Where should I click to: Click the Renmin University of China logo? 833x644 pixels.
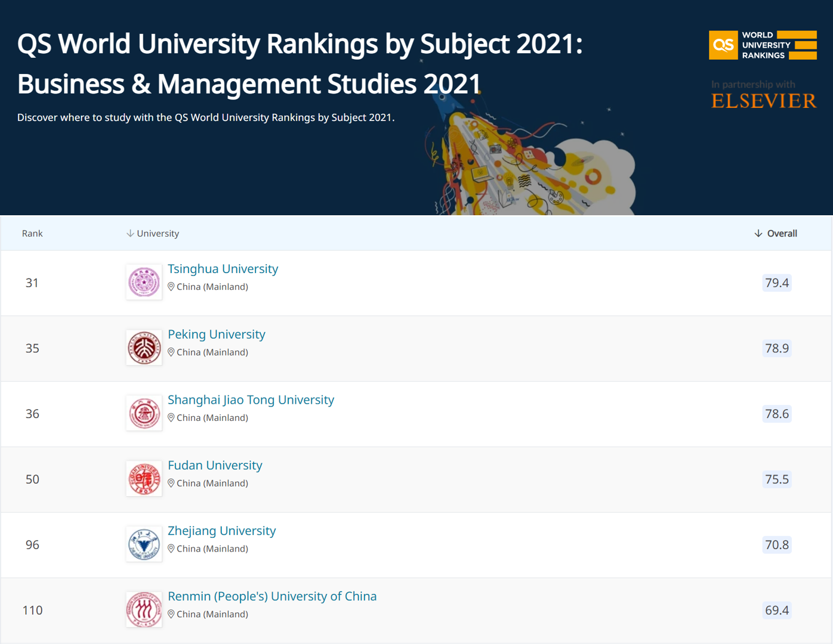click(x=144, y=610)
